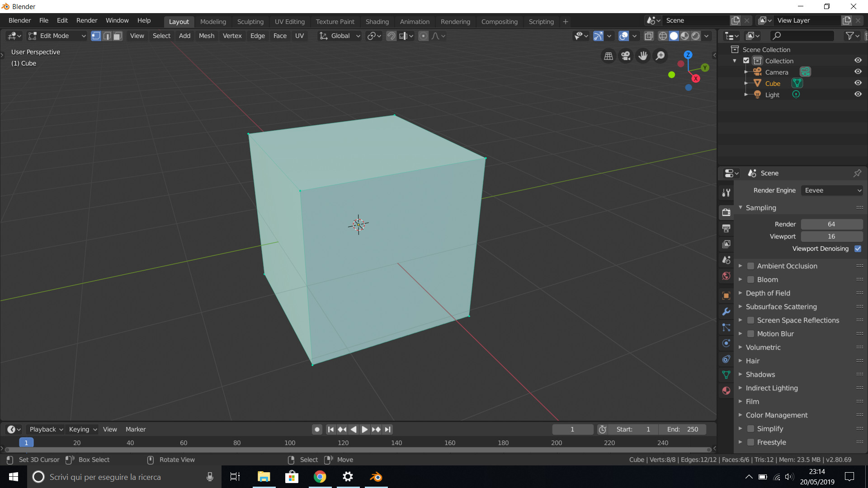The image size is (868, 488).
Task: Open the Edit Mode dropdown
Action: pyautogui.click(x=57, y=36)
